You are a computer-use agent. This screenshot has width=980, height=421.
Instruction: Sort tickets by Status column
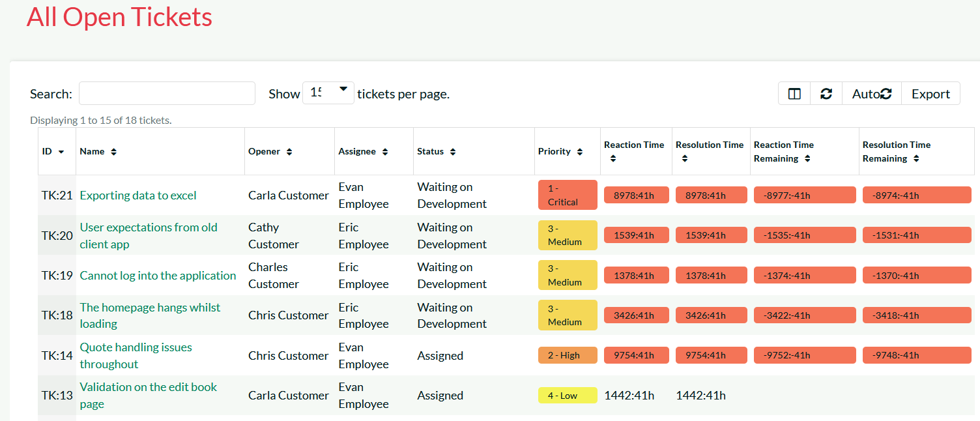click(x=453, y=152)
